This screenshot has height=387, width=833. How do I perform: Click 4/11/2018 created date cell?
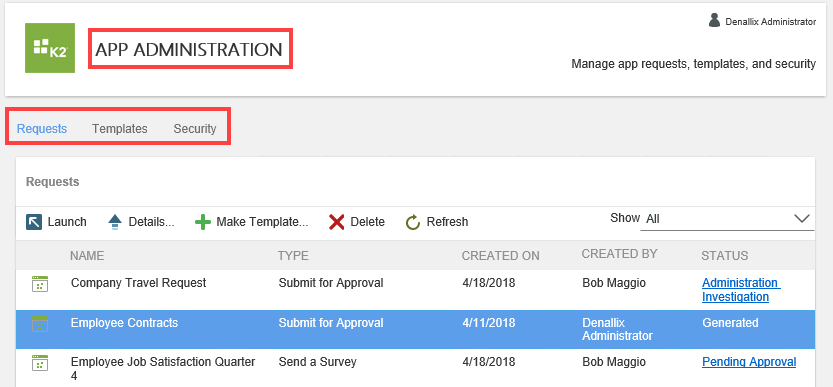point(489,323)
